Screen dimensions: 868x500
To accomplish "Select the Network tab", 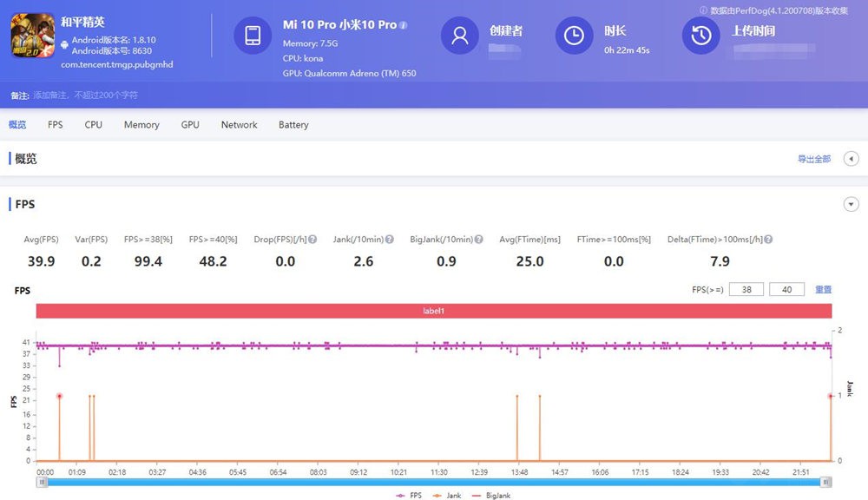I will tap(240, 125).
